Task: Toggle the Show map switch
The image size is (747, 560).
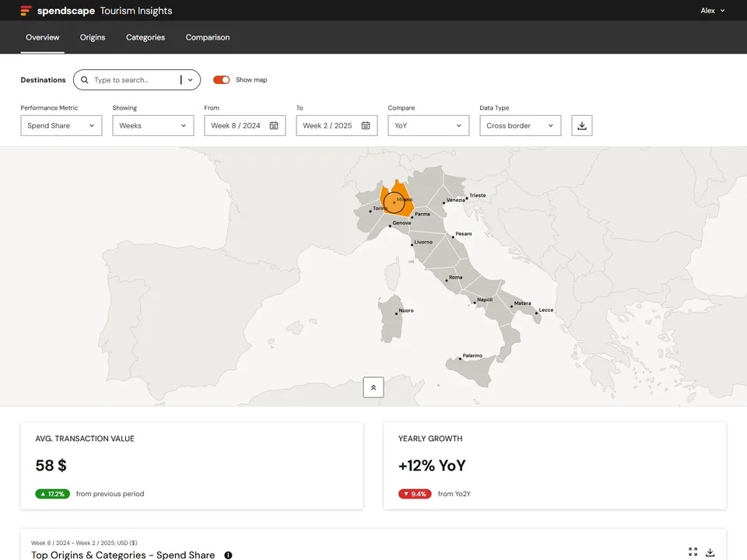Action: coord(221,80)
